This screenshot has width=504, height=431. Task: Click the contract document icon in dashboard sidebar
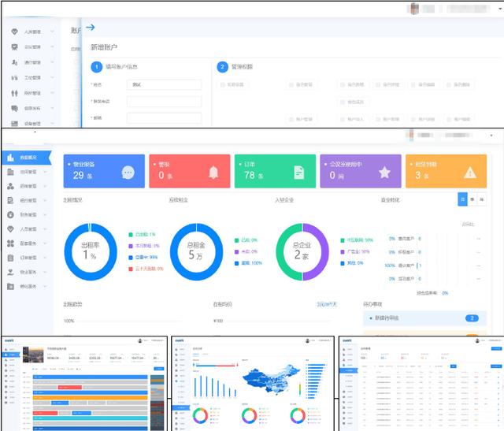click(x=10, y=200)
